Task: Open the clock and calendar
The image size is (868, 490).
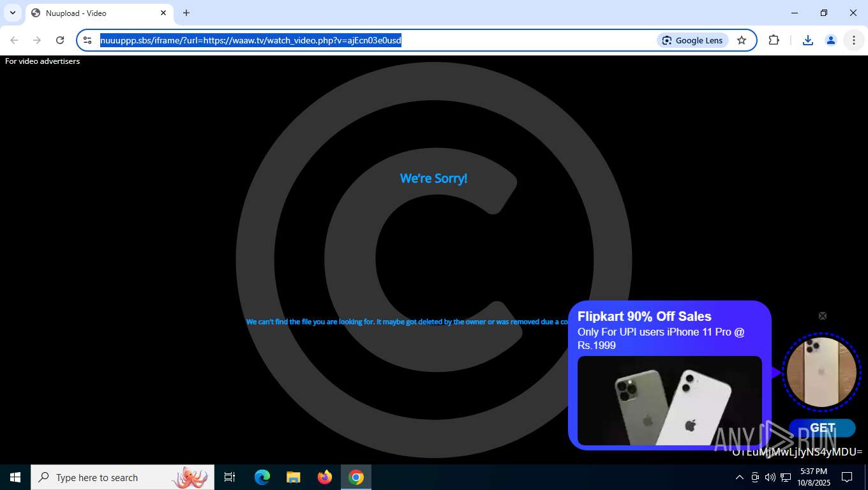Action: click(x=813, y=477)
